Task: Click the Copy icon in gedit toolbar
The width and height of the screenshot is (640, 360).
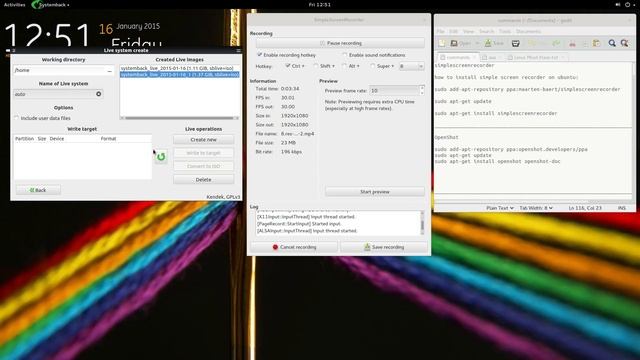Action: point(584,43)
